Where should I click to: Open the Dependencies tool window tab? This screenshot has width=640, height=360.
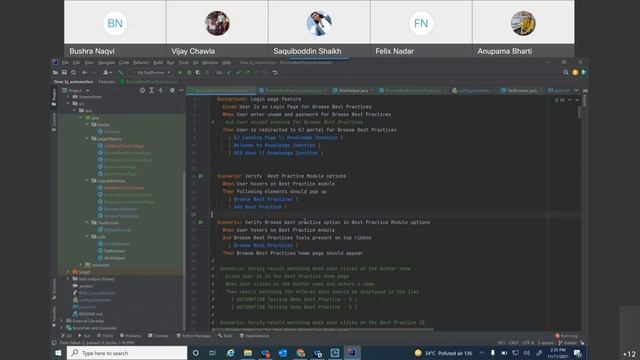pyautogui.click(x=254, y=336)
